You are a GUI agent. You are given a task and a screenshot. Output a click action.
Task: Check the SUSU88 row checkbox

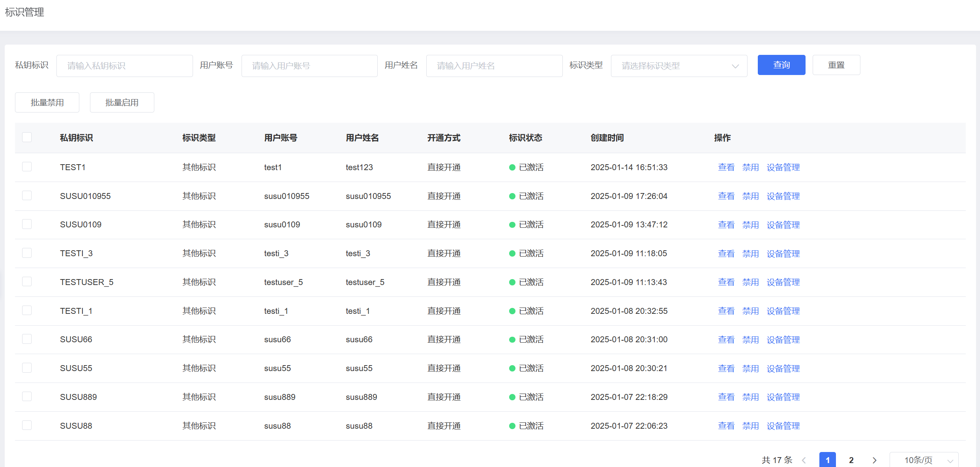click(27, 425)
